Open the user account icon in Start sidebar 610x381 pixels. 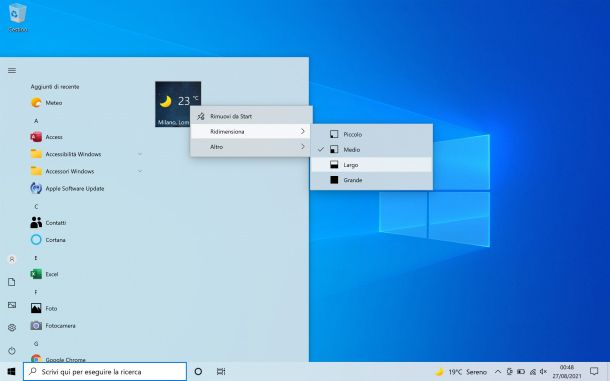(12, 259)
